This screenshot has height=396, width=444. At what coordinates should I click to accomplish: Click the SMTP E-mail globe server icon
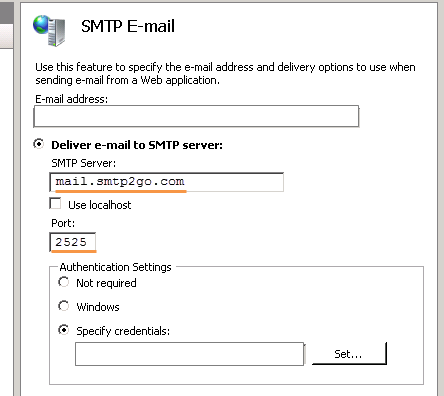click(x=49, y=30)
